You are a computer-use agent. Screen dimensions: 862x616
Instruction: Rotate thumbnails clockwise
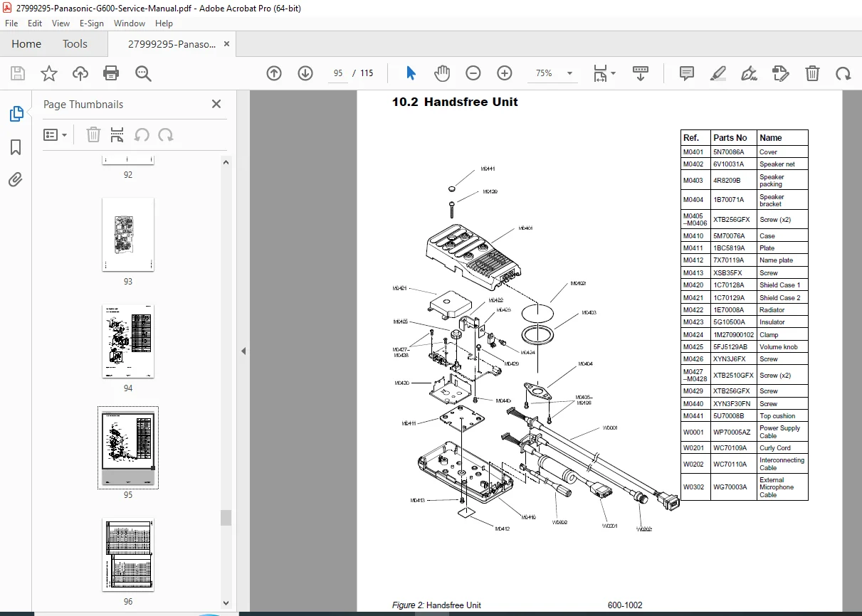(x=166, y=135)
